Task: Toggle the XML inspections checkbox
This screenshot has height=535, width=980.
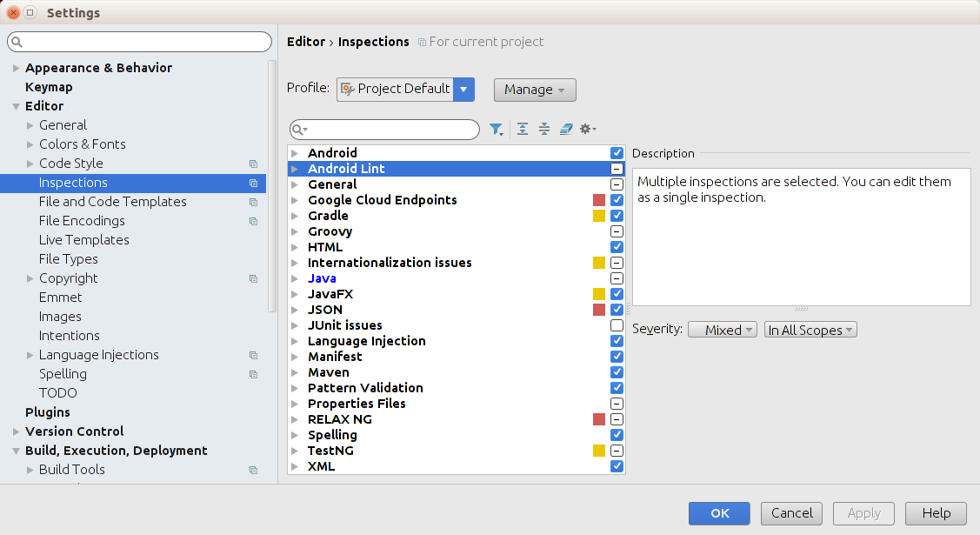Action: click(x=617, y=466)
